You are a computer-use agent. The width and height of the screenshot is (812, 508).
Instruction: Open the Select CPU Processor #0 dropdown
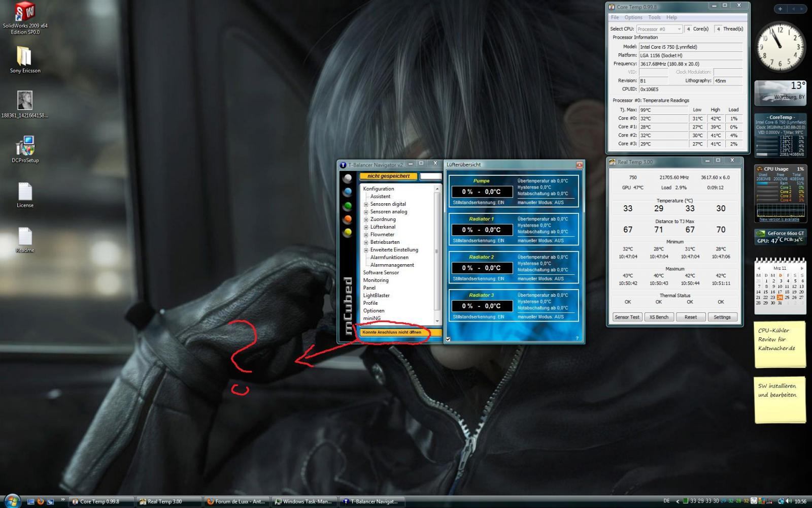click(659, 29)
